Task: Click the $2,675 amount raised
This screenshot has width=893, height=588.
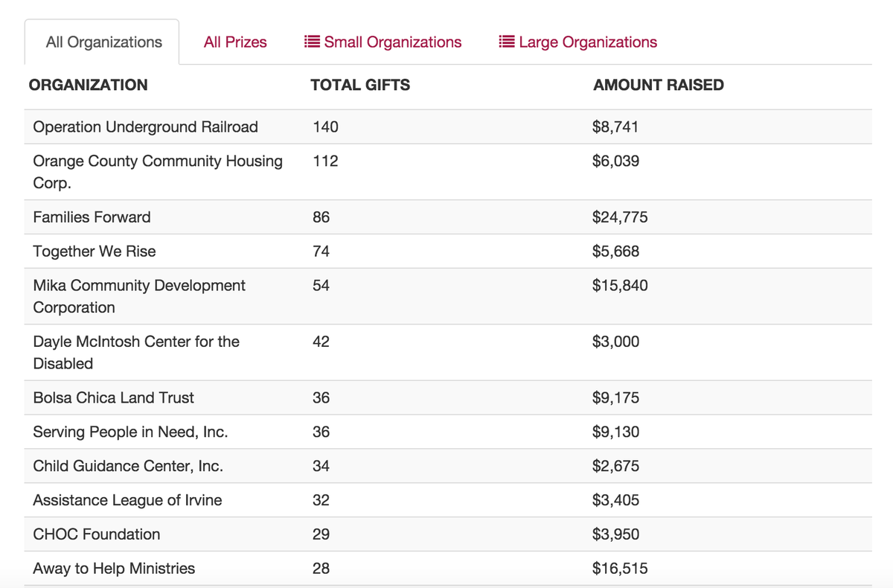Action: point(615,466)
